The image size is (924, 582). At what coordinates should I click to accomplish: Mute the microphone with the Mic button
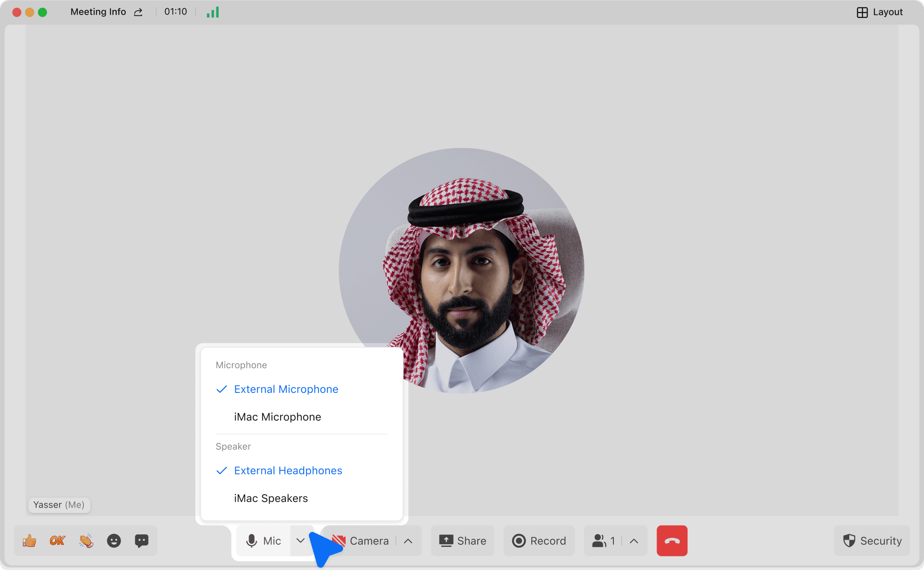click(264, 541)
